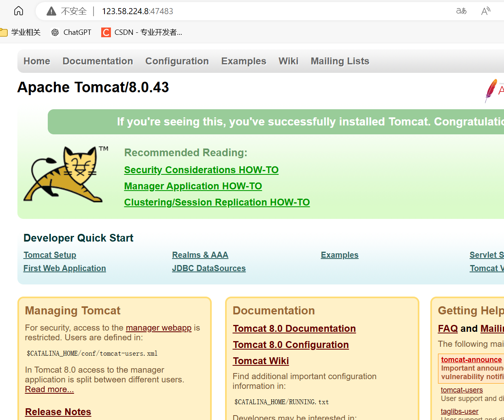This screenshot has height=420, width=504.
Task: Open the FAQ link under Getting Help
Action: coord(448,329)
